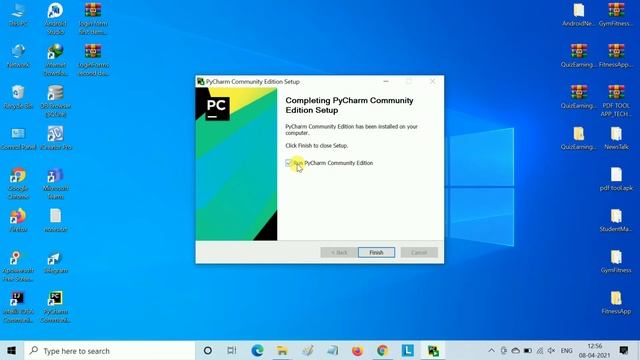Select the GymFitness archive icon
Image resolution: width=640 pixels, height=360 pixels.
616,15
